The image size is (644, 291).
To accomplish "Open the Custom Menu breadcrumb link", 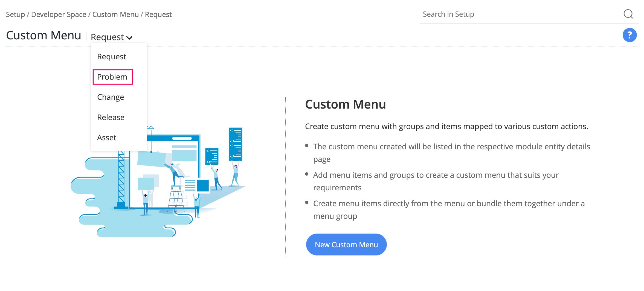I will pyautogui.click(x=115, y=14).
